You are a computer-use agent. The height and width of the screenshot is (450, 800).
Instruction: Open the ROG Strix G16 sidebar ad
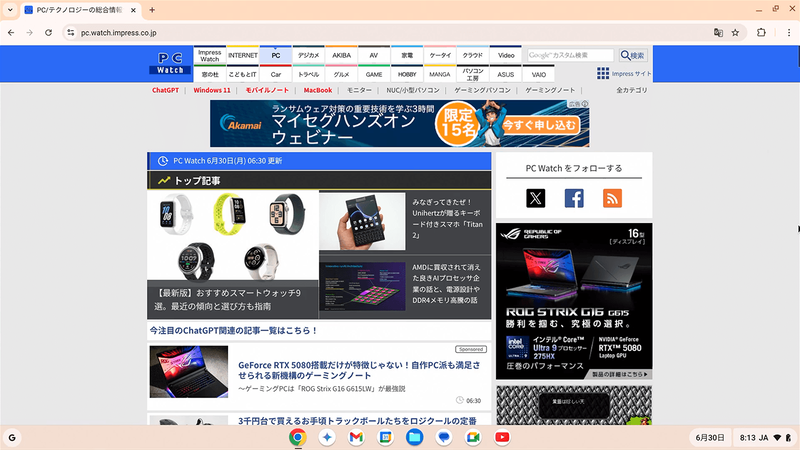574,301
